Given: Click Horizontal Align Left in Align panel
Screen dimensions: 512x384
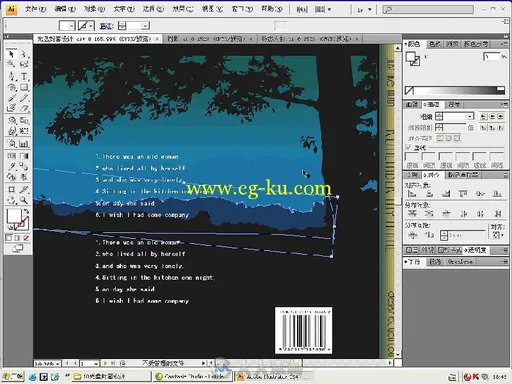Looking at the screenshot, I should coord(412,193).
